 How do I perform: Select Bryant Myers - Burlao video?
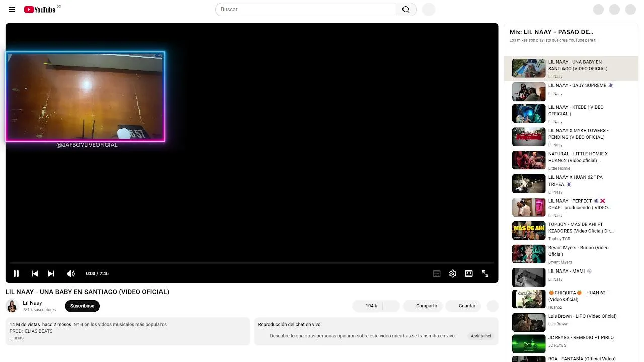[571, 254]
